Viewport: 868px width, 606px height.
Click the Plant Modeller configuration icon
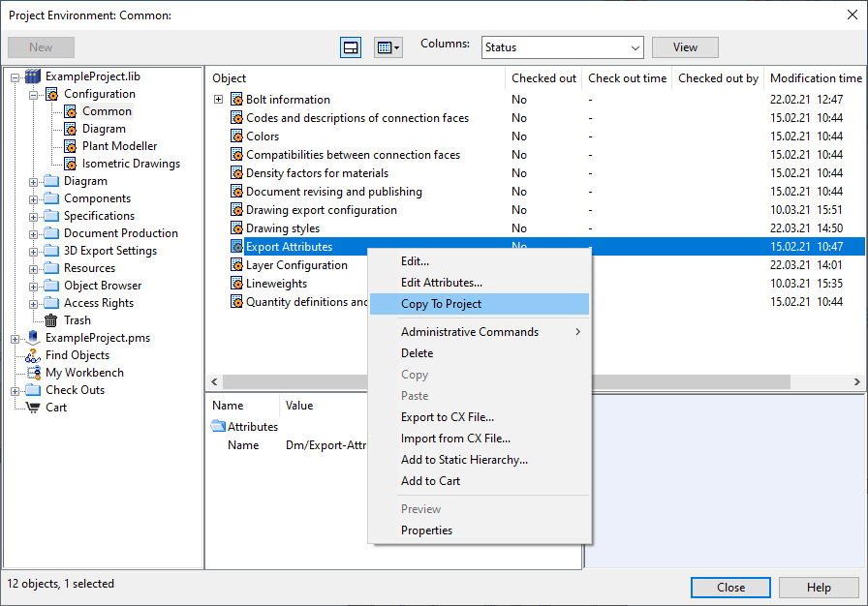point(70,146)
